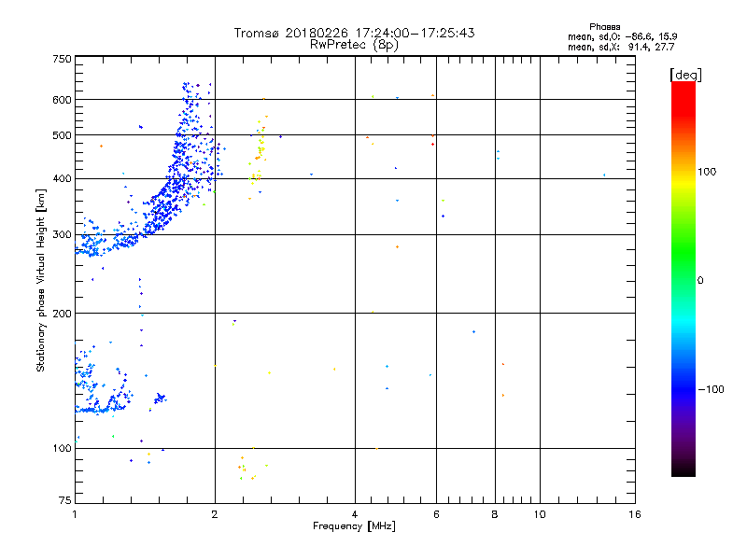Click the y-axis tick label '500'
Screen dimensions: 747x560
click(62, 135)
